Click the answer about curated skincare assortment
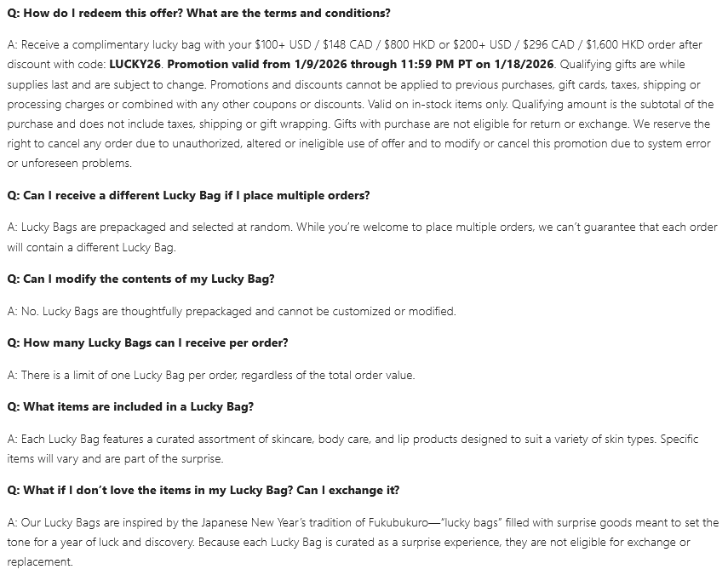The height and width of the screenshot is (581, 728). 255,439
